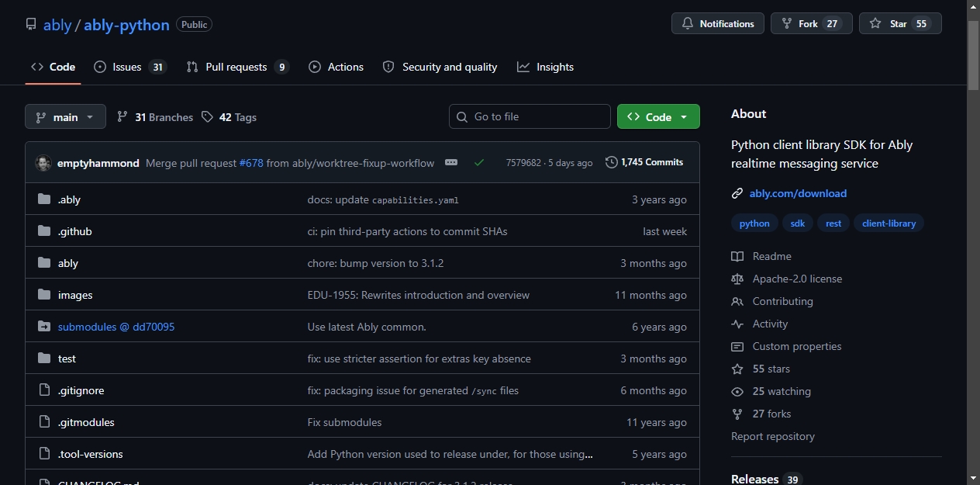This screenshot has width=980, height=485.
Task: Click the .gitmodules file icon
Action: (x=44, y=422)
